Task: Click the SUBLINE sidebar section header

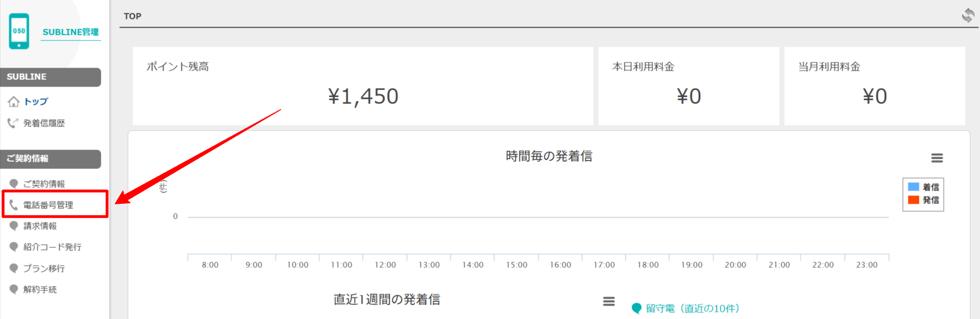Action: click(x=51, y=77)
